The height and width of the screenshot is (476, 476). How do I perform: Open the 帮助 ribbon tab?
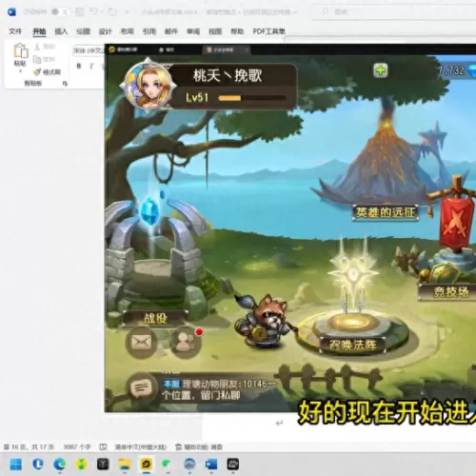(x=237, y=31)
